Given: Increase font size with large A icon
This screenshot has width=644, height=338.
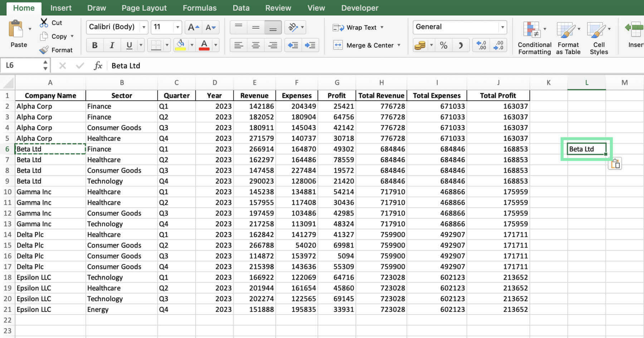Looking at the screenshot, I should click(x=193, y=27).
